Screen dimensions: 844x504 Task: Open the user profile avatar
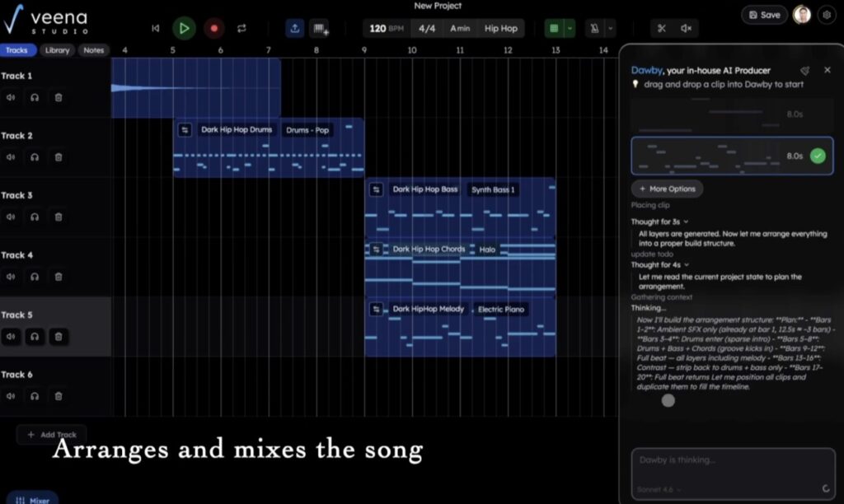(802, 15)
